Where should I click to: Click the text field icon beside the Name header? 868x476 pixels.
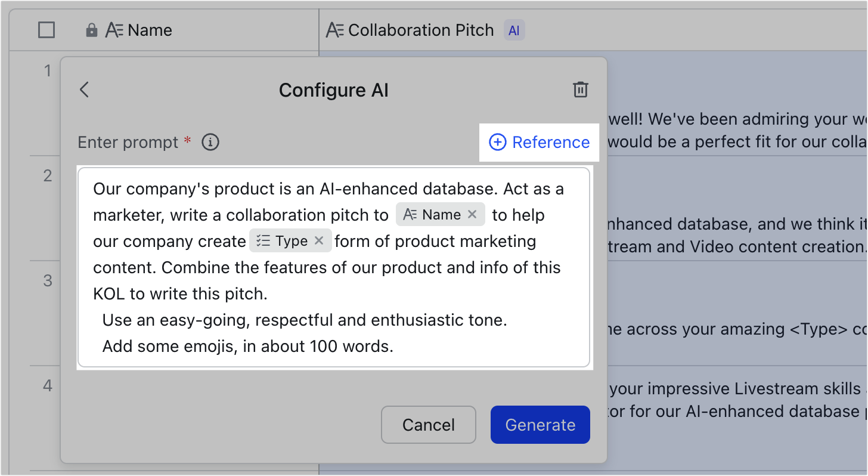tap(114, 30)
